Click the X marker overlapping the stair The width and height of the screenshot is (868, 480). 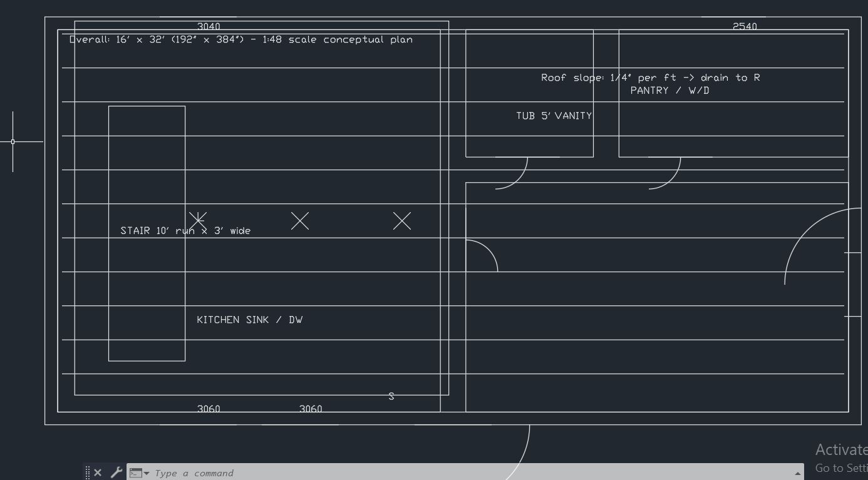tap(198, 220)
